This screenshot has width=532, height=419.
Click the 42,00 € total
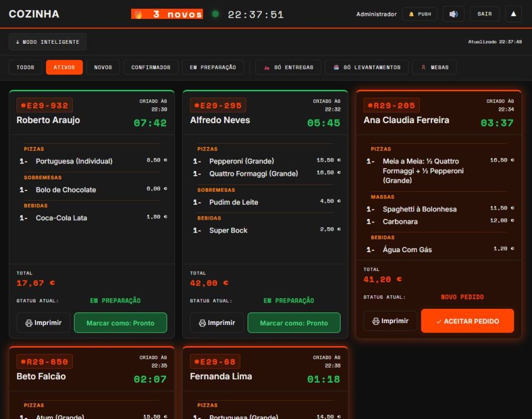(209, 283)
